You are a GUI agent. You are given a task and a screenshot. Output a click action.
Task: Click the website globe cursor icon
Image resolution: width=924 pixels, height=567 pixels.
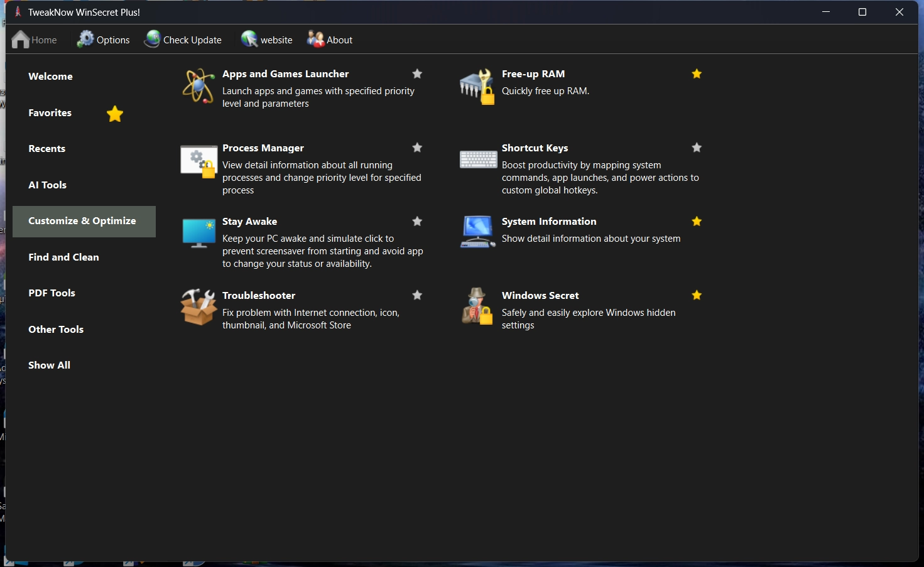coord(249,40)
